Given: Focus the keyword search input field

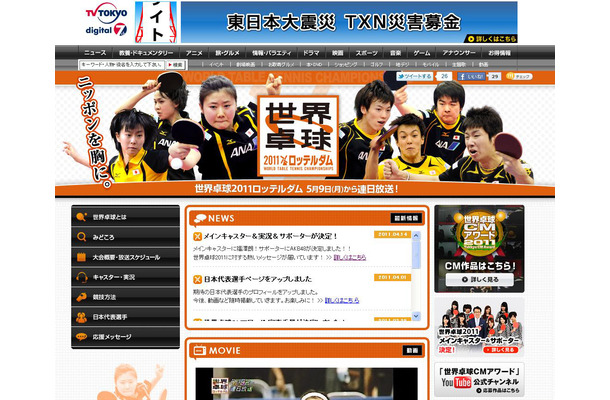Looking at the screenshot, I should (x=121, y=65).
